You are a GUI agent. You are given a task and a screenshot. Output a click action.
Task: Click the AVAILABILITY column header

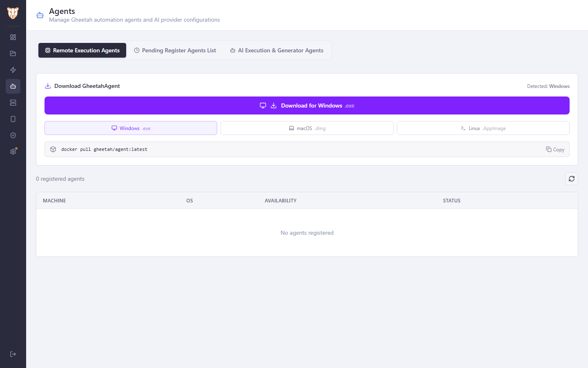tap(281, 200)
